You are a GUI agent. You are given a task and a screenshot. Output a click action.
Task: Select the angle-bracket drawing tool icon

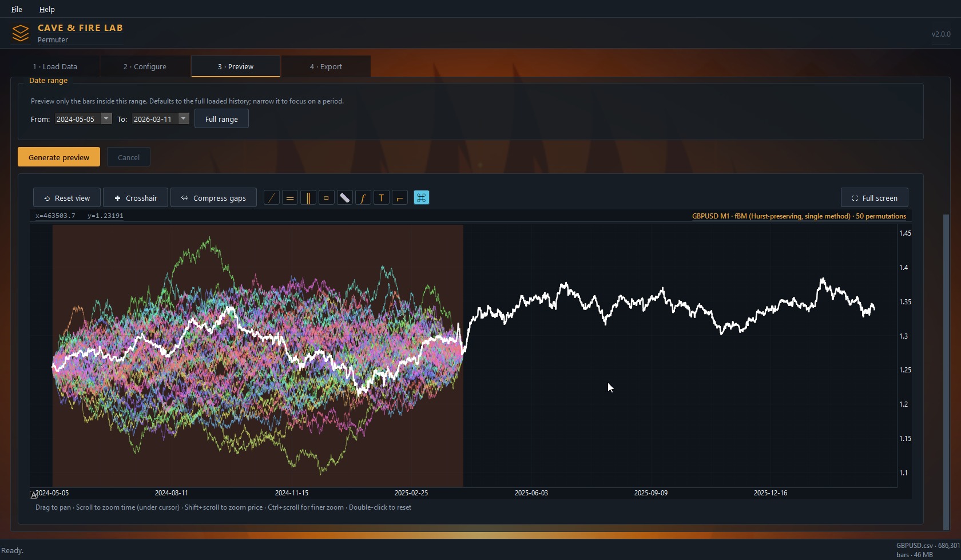point(400,198)
